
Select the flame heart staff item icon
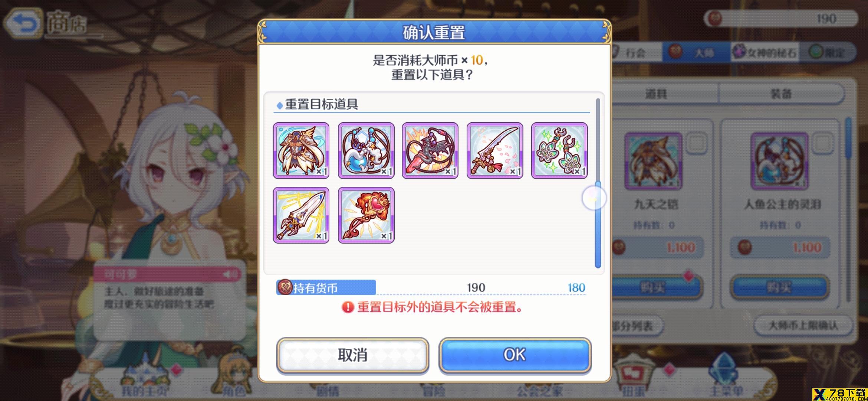[x=366, y=215]
